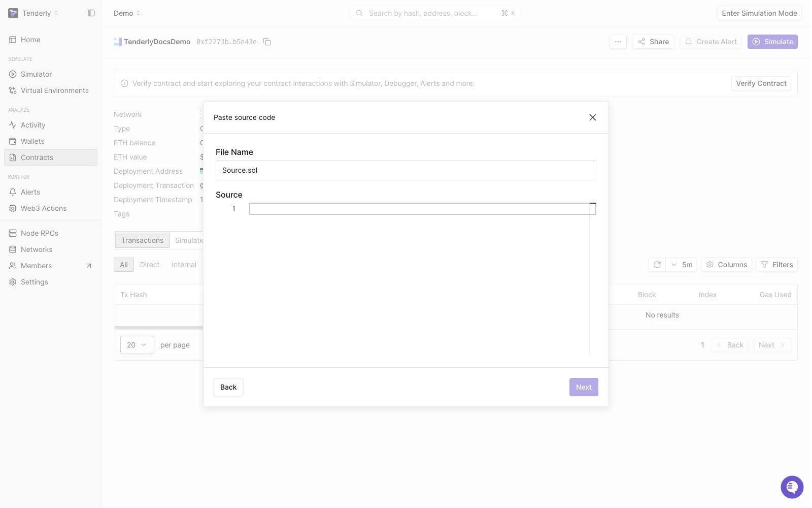812x508 pixels.
Task: Click the horizontal table scrollbar
Action: [158, 328]
